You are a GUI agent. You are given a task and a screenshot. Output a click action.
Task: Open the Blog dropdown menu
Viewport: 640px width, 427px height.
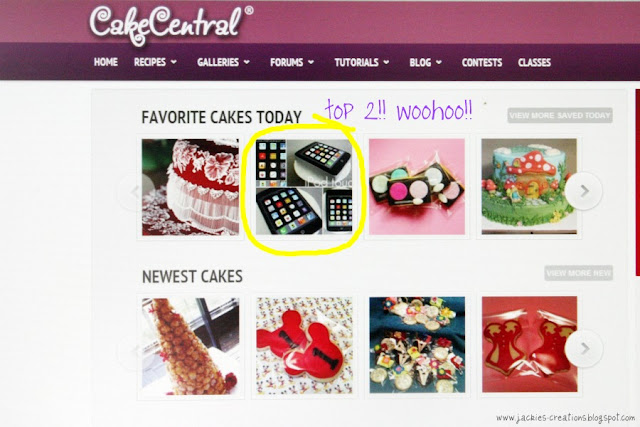tap(426, 62)
